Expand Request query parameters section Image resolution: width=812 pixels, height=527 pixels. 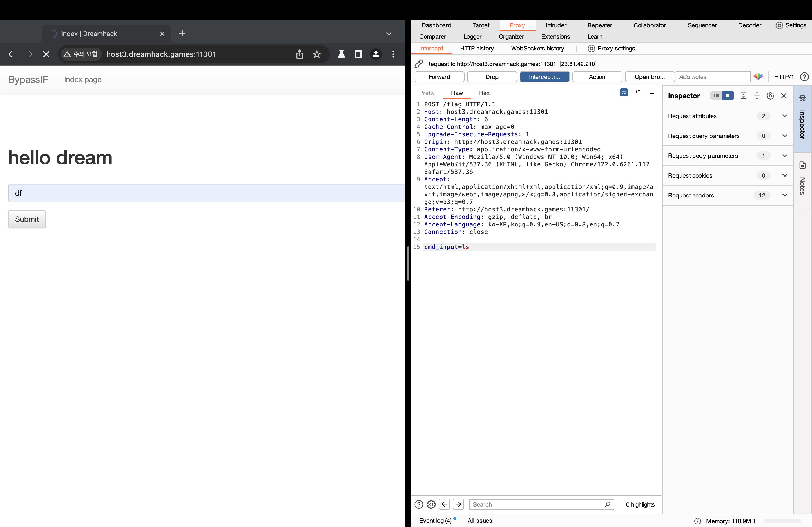727,136
